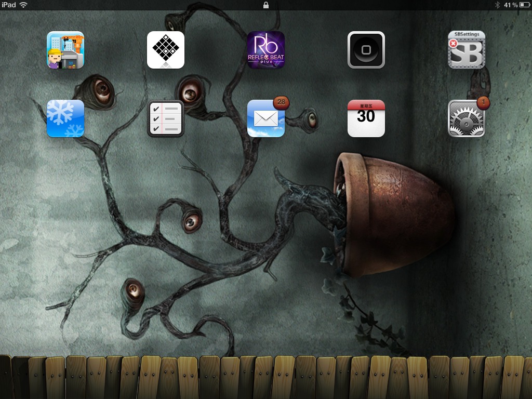532x399 pixels.
Task: Tap the Bluetooth status icon
Action: [497, 5]
